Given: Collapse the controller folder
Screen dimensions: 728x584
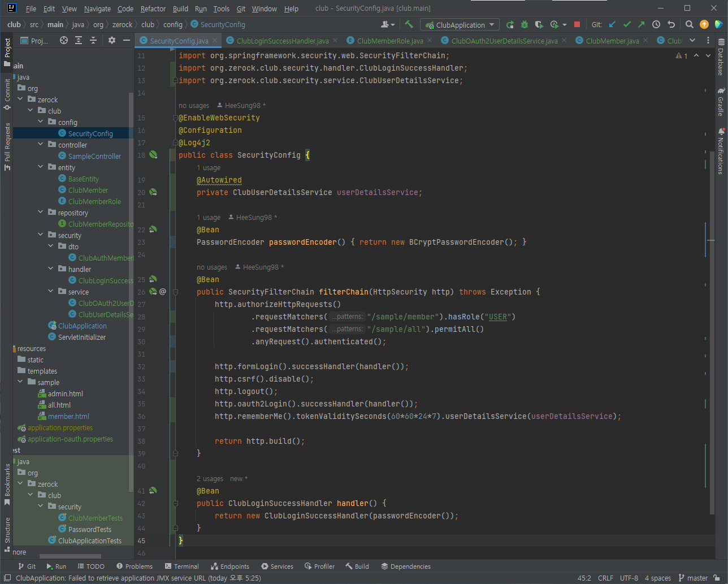Looking at the screenshot, I should pyautogui.click(x=41, y=144).
